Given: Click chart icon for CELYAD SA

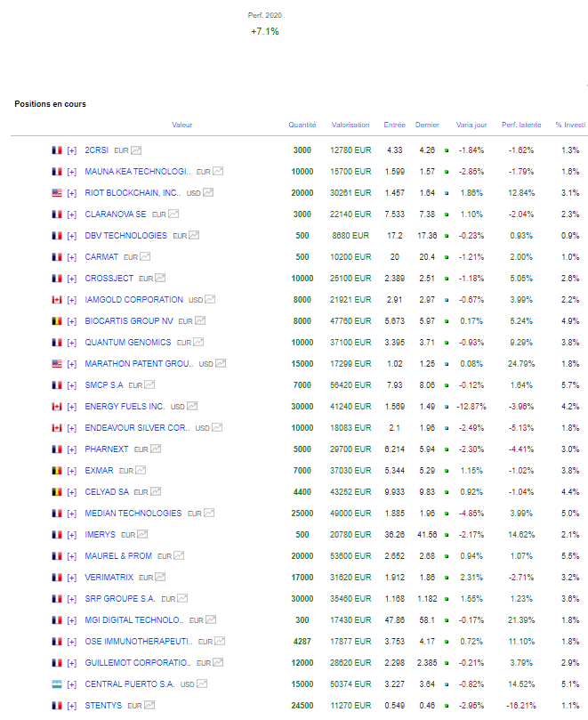Looking at the screenshot, I should pos(155,492).
